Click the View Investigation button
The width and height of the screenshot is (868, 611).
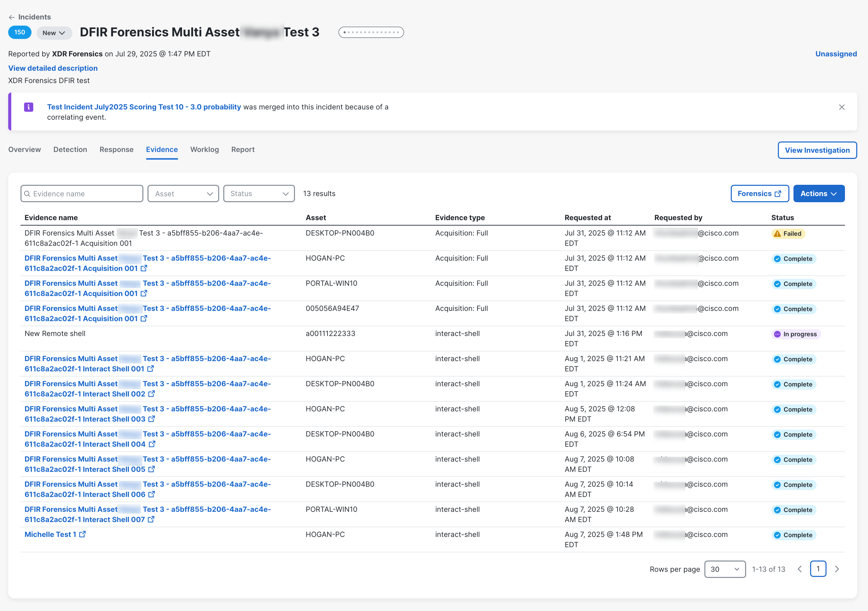click(817, 150)
